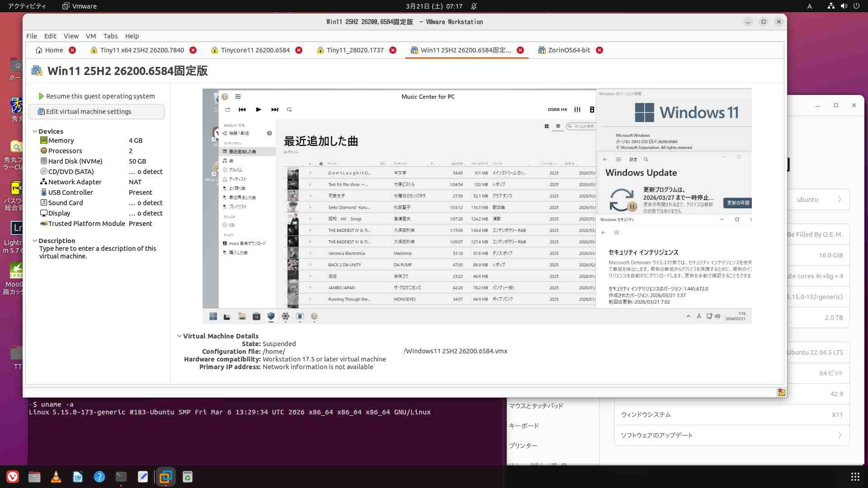Switch to the ZorinOS64-bit tab
This screenshot has height=488, width=868.
click(569, 50)
